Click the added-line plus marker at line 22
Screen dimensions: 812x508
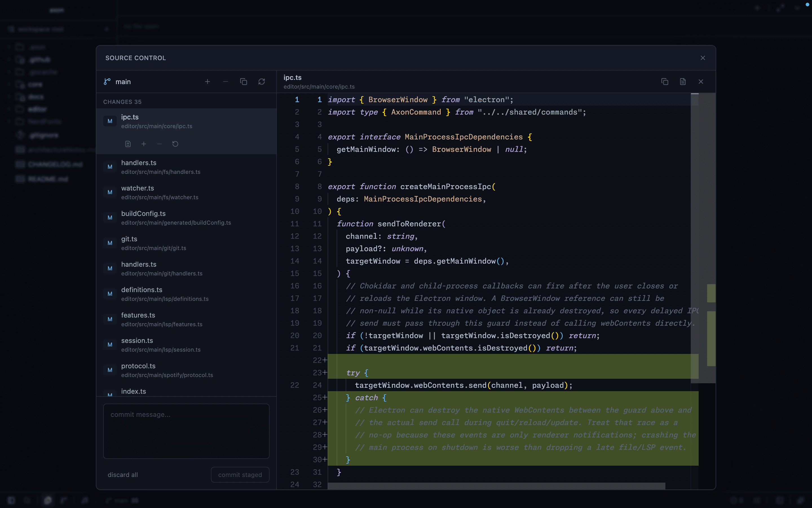(x=325, y=360)
